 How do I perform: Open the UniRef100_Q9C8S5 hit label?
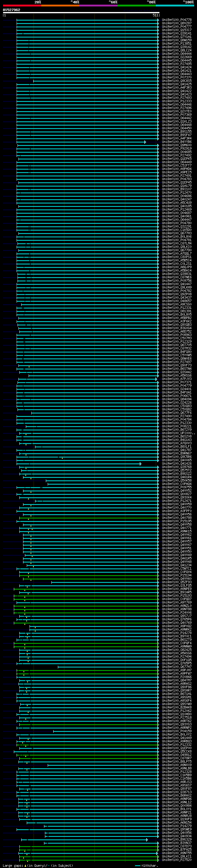tap(176, 81)
